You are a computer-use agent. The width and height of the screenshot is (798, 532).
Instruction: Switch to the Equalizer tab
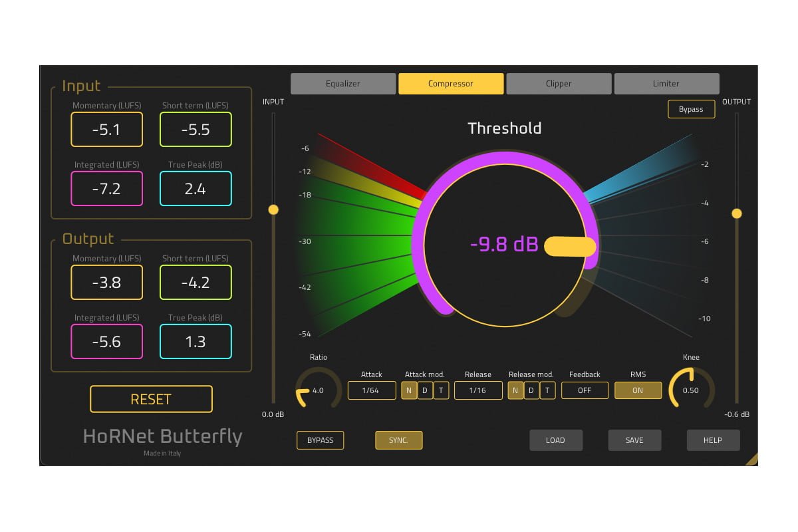(343, 84)
